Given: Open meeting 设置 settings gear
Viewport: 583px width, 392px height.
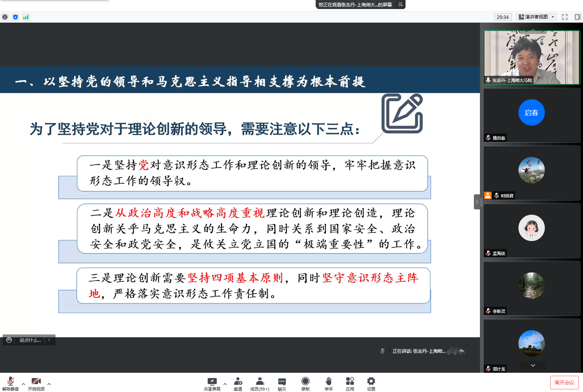Looking at the screenshot, I should pos(371,383).
